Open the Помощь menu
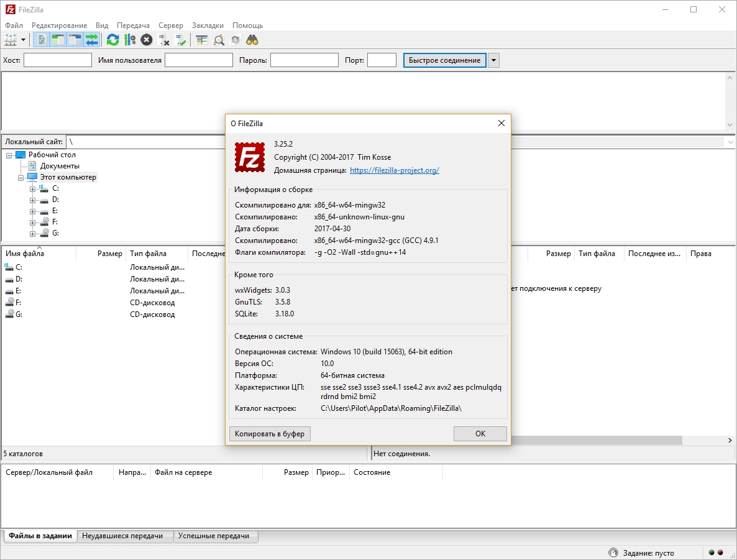This screenshot has width=737, height=560. (248, 25)
